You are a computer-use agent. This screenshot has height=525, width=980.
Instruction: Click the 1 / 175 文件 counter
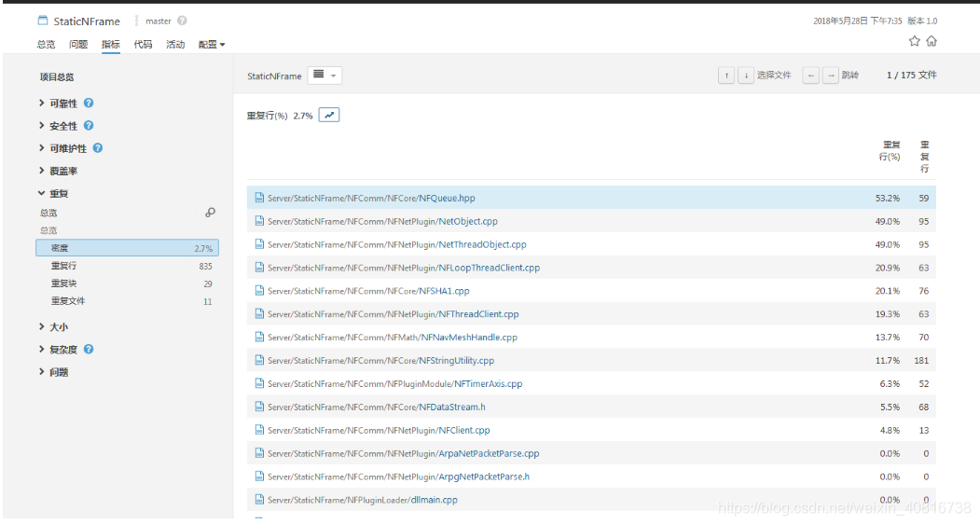(x=911, y=75)
